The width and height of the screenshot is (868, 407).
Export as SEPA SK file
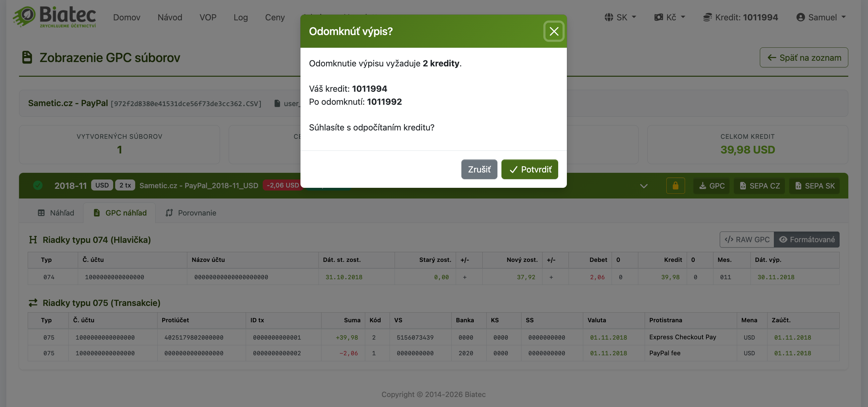815,186
